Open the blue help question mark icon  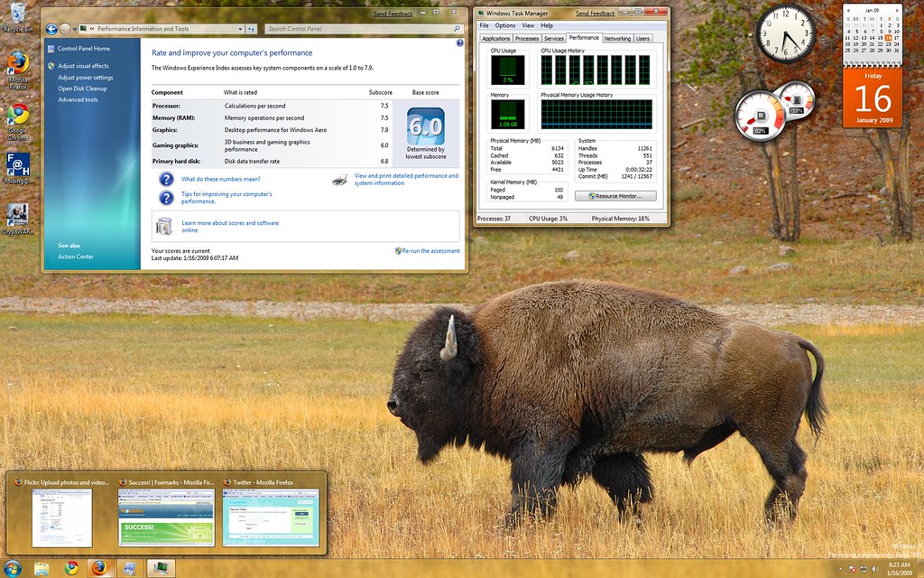(x=459, y=42)
